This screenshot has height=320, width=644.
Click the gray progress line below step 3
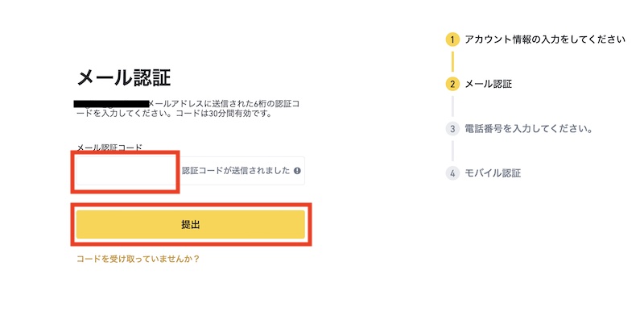[x=452, y=151]
